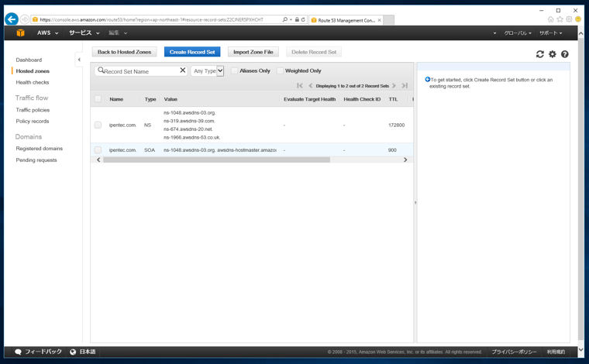Open the account dropdown arrow in the header
The height and width of the screenshot is (364, 589).
pyautogui.click(x=494, y=33)
